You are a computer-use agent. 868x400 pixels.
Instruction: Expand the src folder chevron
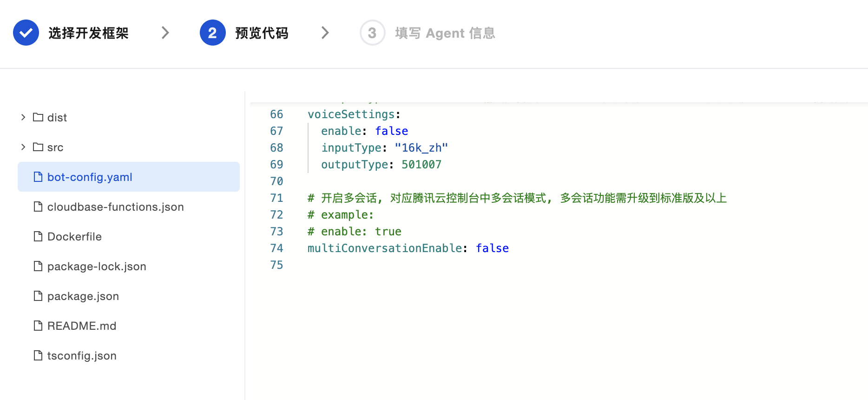coord(23,147)
